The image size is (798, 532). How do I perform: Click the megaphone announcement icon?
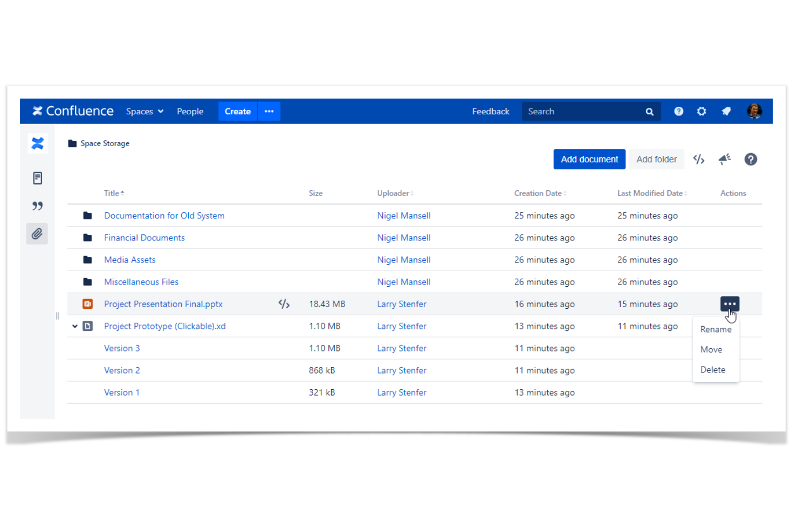pos(724,159)
